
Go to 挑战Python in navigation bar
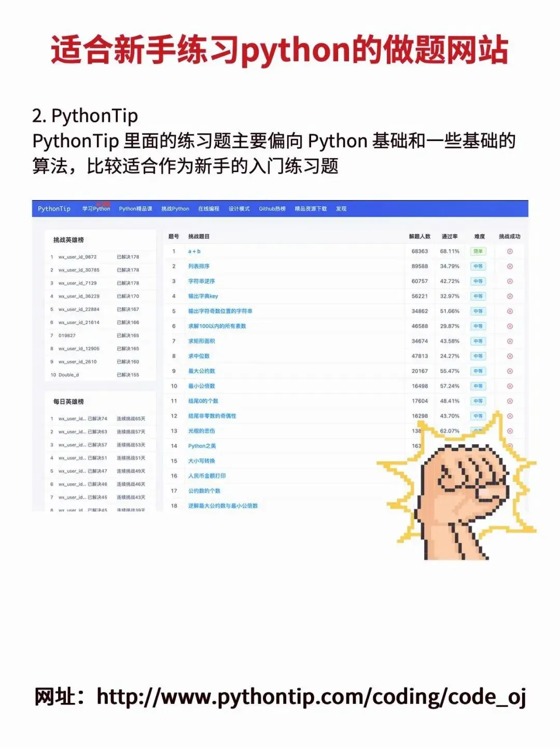[175, 209]
